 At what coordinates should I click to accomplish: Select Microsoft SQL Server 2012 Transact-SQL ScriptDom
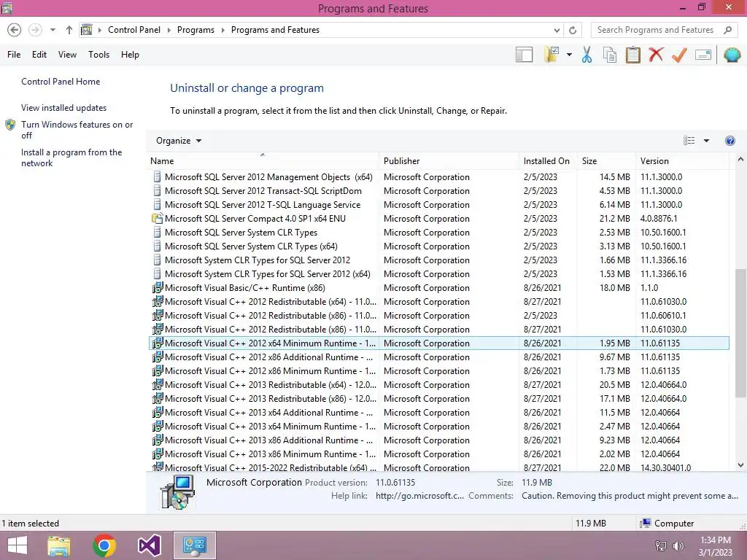(x=438, y=191)
